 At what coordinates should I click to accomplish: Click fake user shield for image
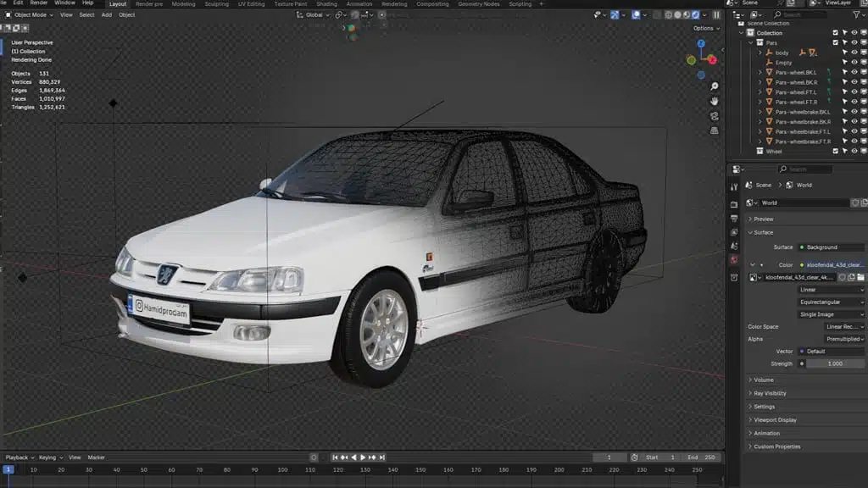[x=842, y=277]
